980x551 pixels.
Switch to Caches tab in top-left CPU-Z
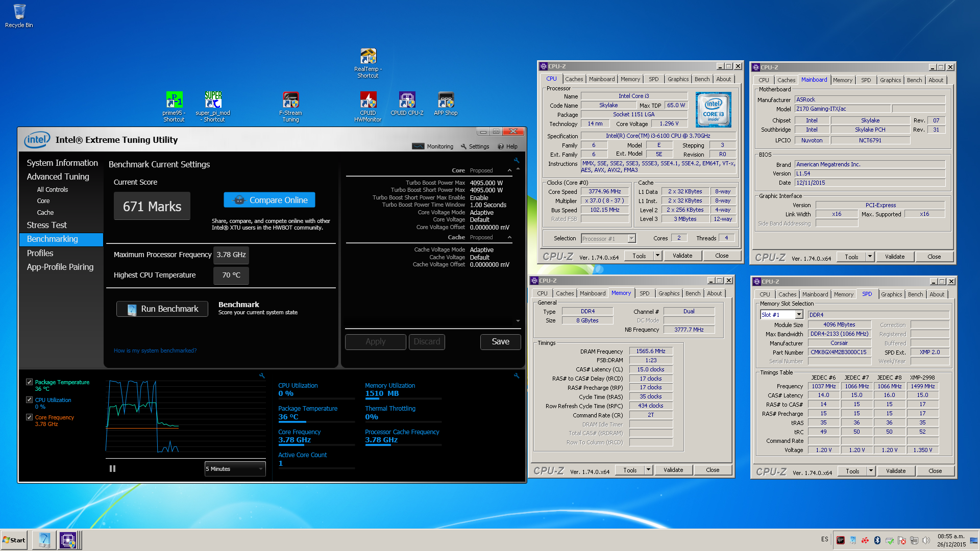(x=574, y=79)
